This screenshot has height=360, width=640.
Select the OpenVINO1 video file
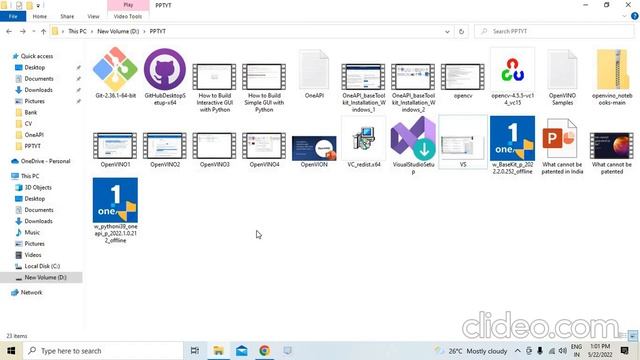[115, 146]
